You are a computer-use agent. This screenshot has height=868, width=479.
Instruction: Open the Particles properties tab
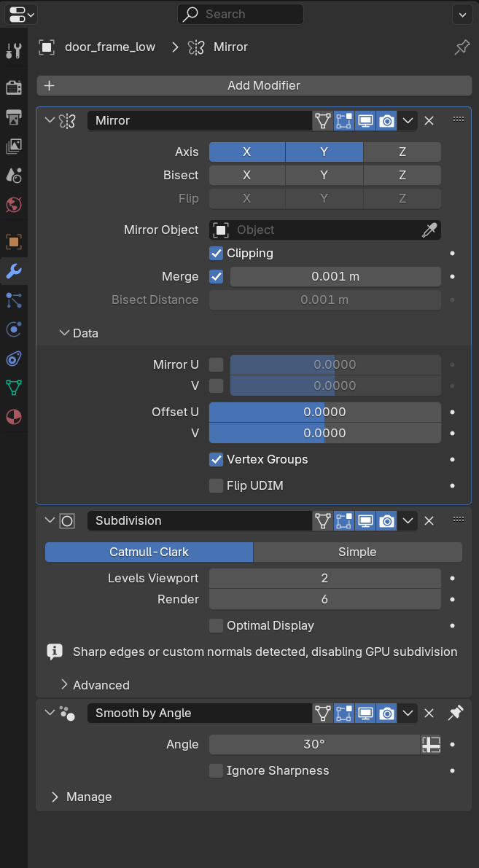coord(14,300)
